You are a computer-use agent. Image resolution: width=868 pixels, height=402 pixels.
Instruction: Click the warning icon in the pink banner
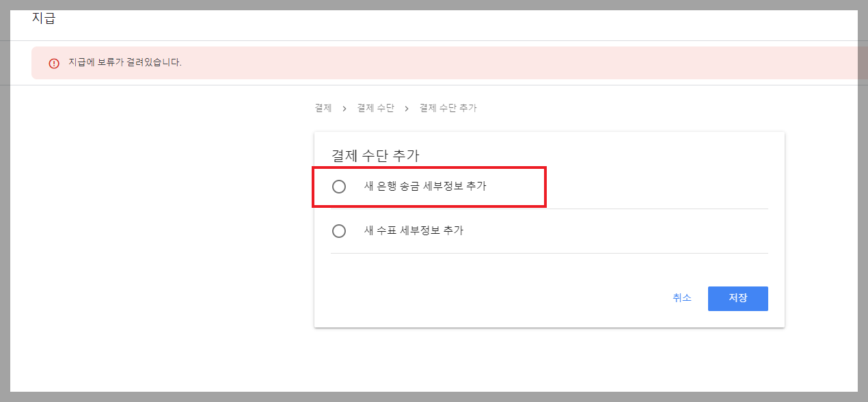(54, 62)
